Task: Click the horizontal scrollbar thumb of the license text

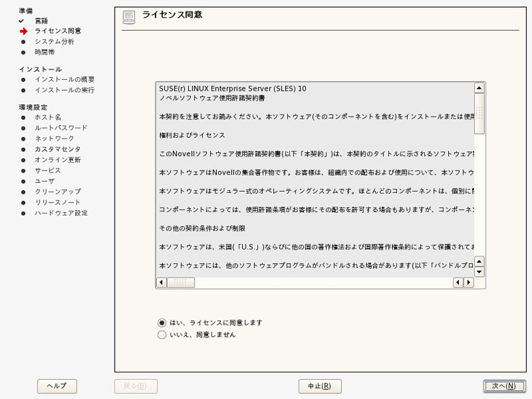Action: [x=181, y=282]
